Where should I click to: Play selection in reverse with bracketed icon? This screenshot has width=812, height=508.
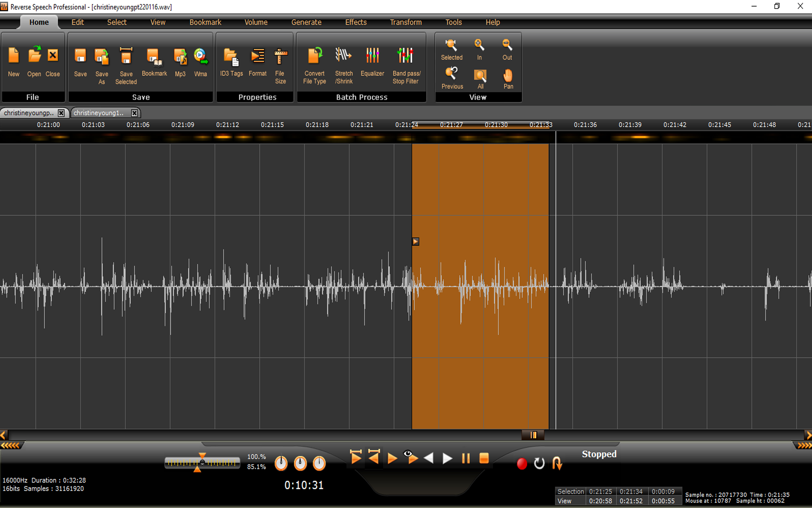[x=374, y=457]
